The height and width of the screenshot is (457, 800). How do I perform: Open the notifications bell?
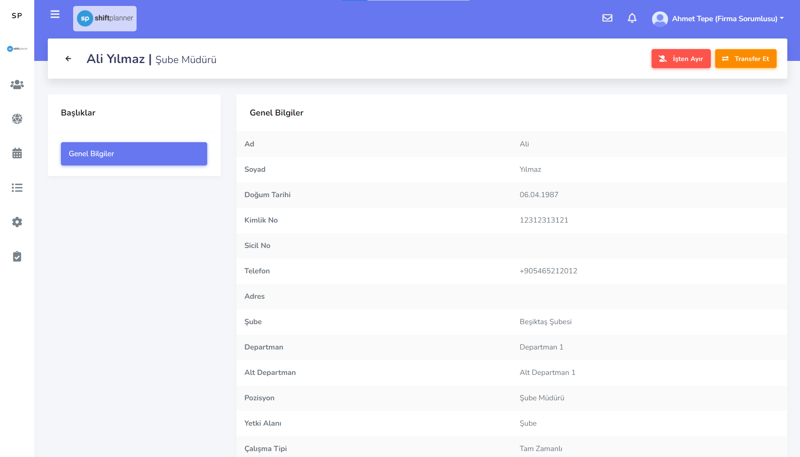pyautogui.click(x=632, y=18)
